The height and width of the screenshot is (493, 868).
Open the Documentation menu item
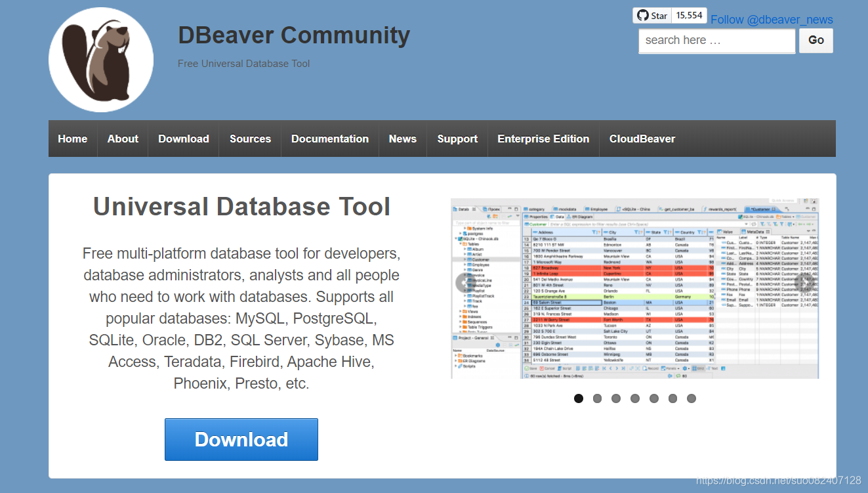330,139
